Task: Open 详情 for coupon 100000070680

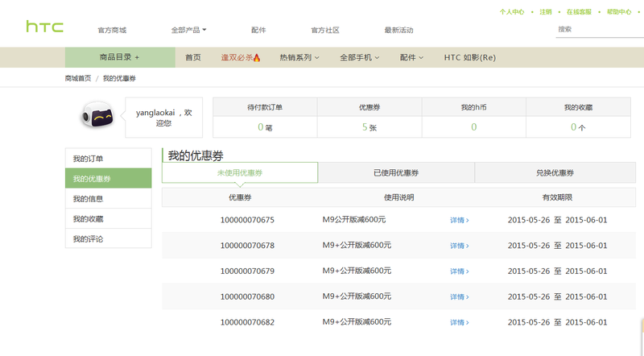Action: [459, 296]
